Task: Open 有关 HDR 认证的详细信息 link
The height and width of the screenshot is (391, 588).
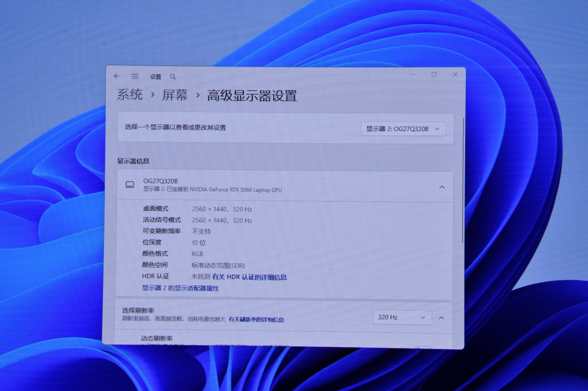Action: [249, 277]
